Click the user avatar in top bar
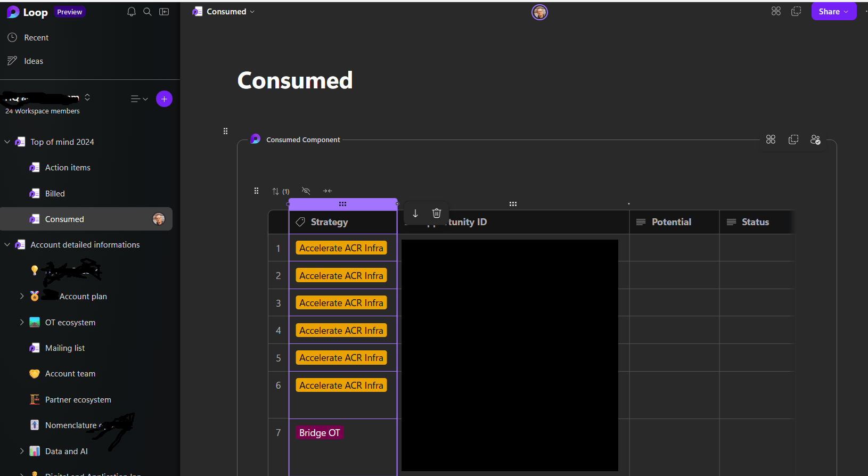 [539, 12]
